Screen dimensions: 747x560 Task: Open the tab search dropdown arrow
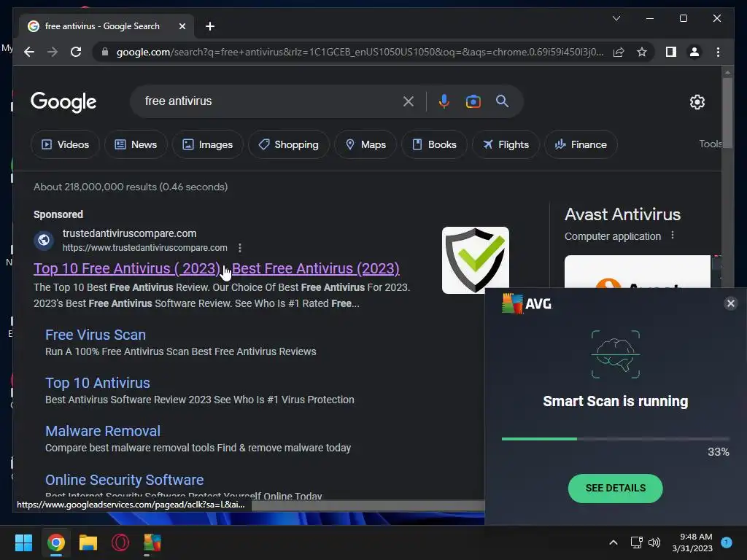[x=616, y=18]
